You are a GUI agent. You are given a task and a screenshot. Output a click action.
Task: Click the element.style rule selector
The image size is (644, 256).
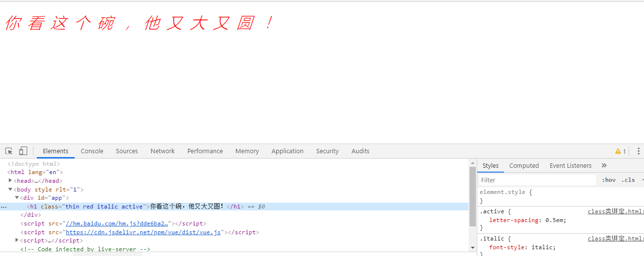[503, 192]
